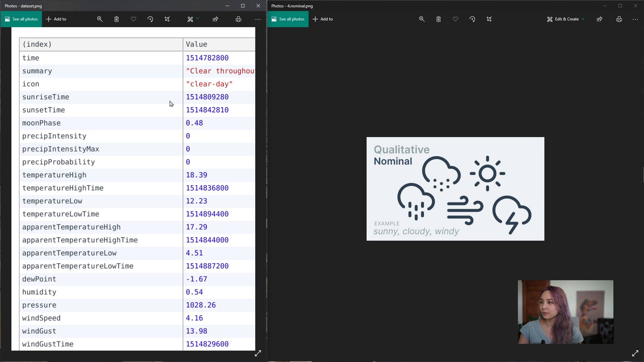The height and width of the screenshot is (362, 644).
Task: Click zoom icon in dataset.png window
Action: pos(100,19)
